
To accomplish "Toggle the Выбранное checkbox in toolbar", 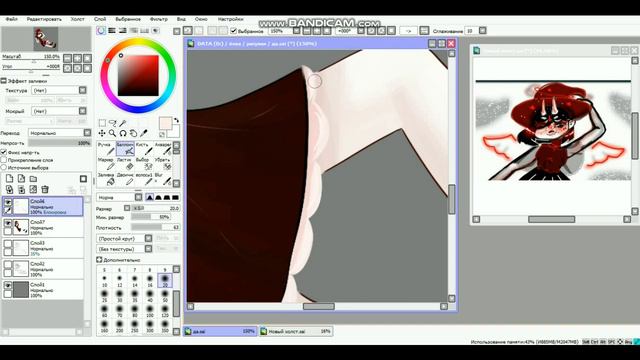I will pos(233,31).
